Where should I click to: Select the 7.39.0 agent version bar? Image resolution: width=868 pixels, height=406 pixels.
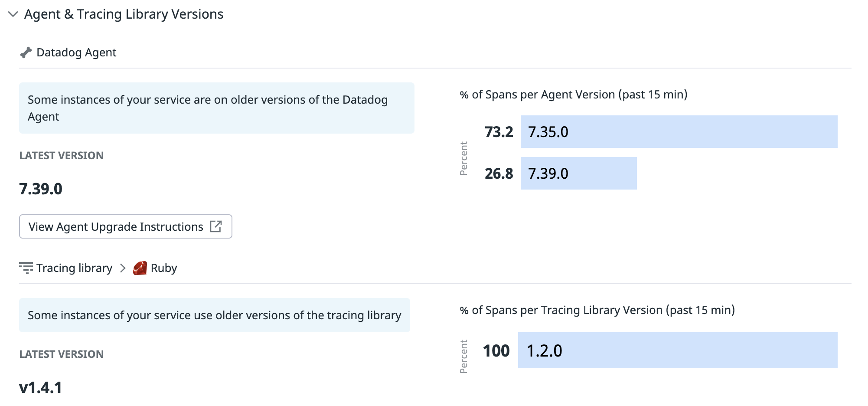click(578, 173)
